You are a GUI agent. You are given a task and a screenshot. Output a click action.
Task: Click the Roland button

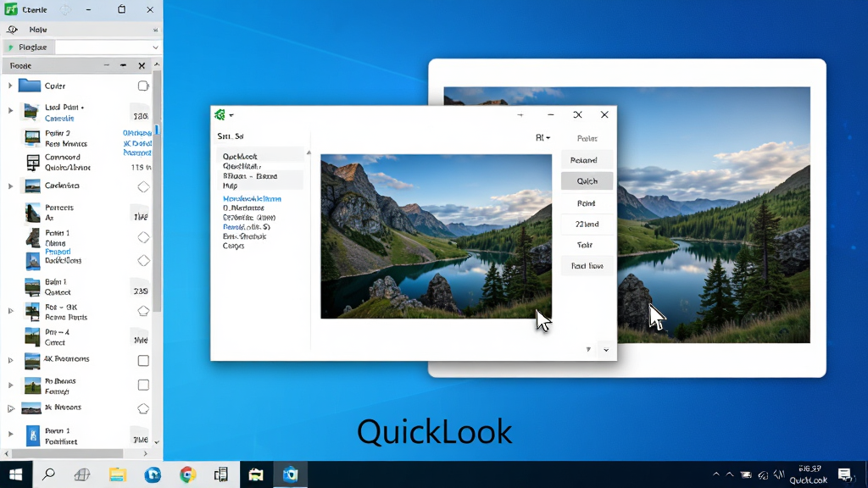pos(587,160)
